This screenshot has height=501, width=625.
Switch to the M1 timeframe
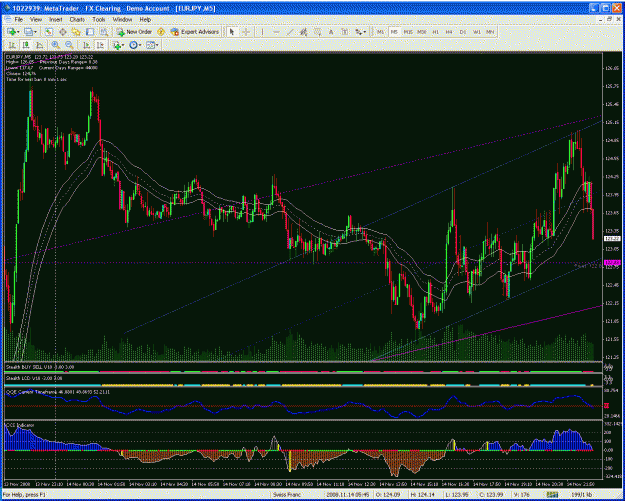381,32
